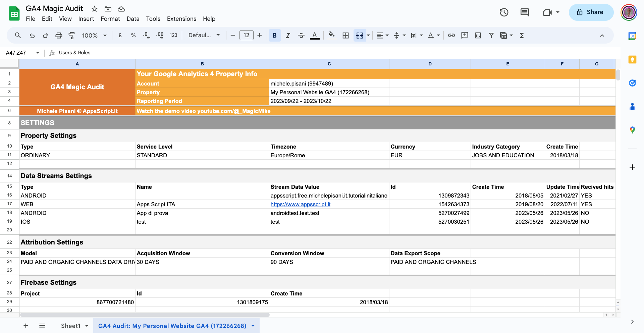
Task: Open Google Keep side panel
Action: click(x=632, y=59)
